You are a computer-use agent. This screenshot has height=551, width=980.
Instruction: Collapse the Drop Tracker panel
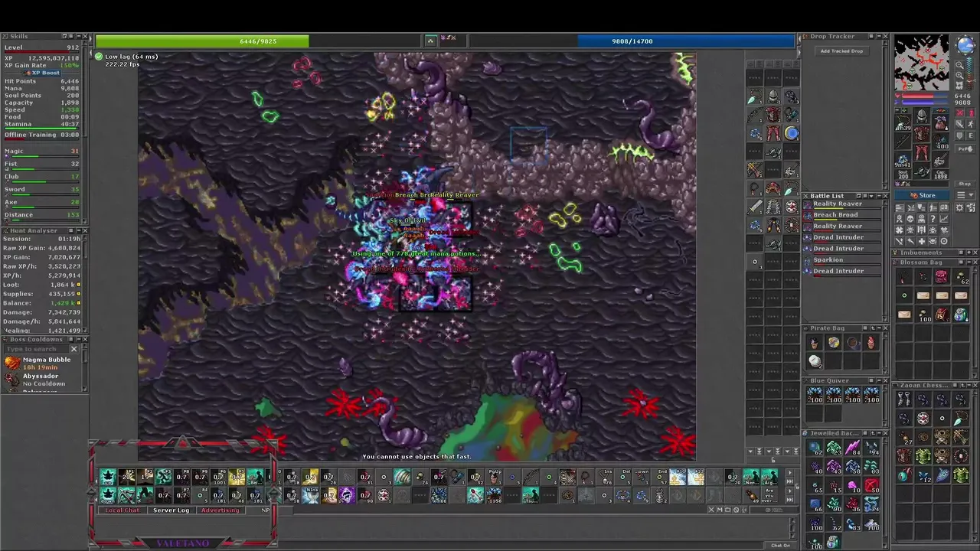pos(879,36)
